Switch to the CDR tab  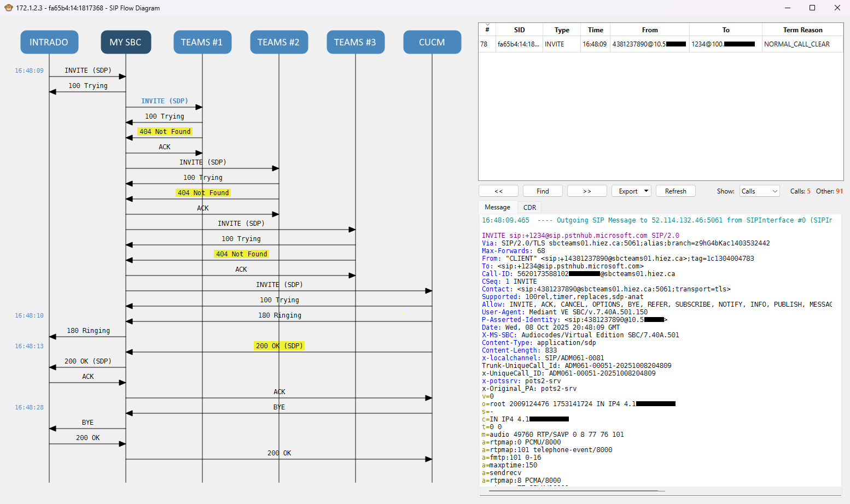[529, 207]
